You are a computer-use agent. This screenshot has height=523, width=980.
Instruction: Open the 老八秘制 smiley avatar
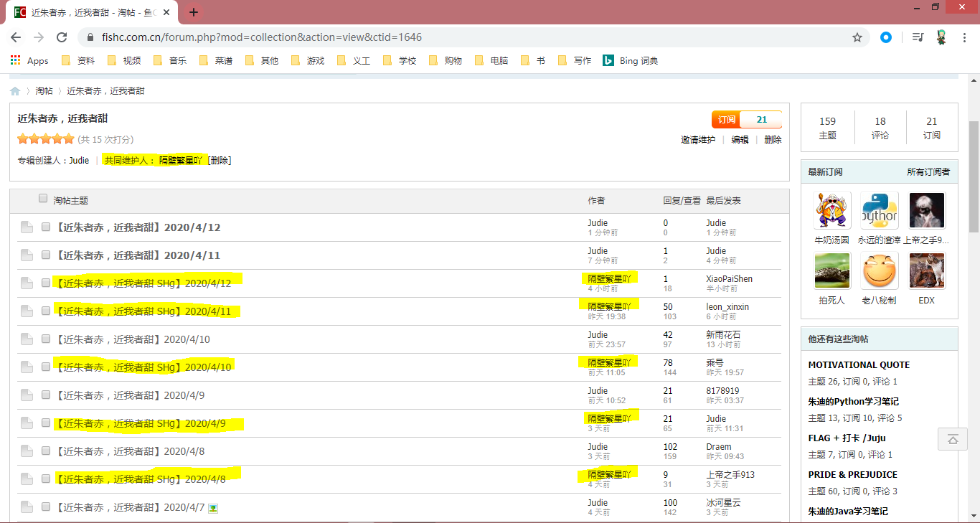tap(879, 270)
